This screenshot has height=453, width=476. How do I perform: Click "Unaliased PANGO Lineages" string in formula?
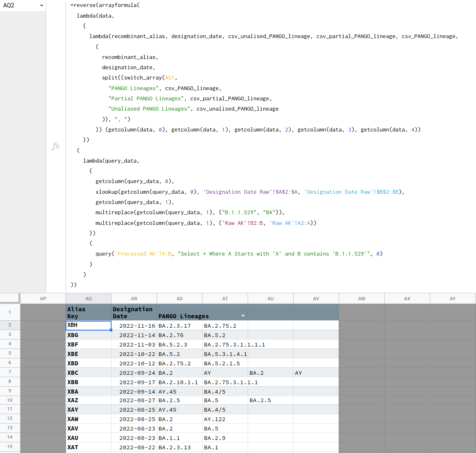(149, 109)
